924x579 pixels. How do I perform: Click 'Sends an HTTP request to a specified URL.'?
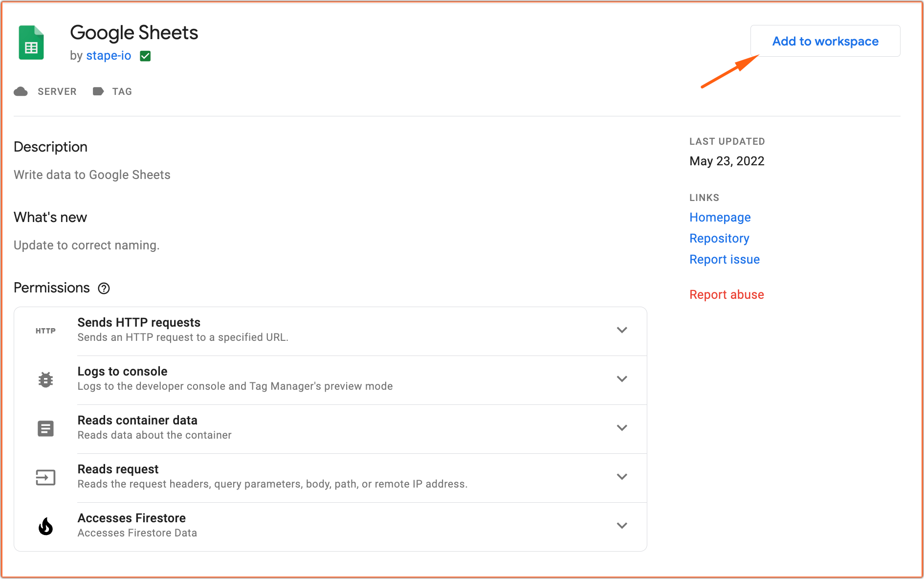point(183,337)
